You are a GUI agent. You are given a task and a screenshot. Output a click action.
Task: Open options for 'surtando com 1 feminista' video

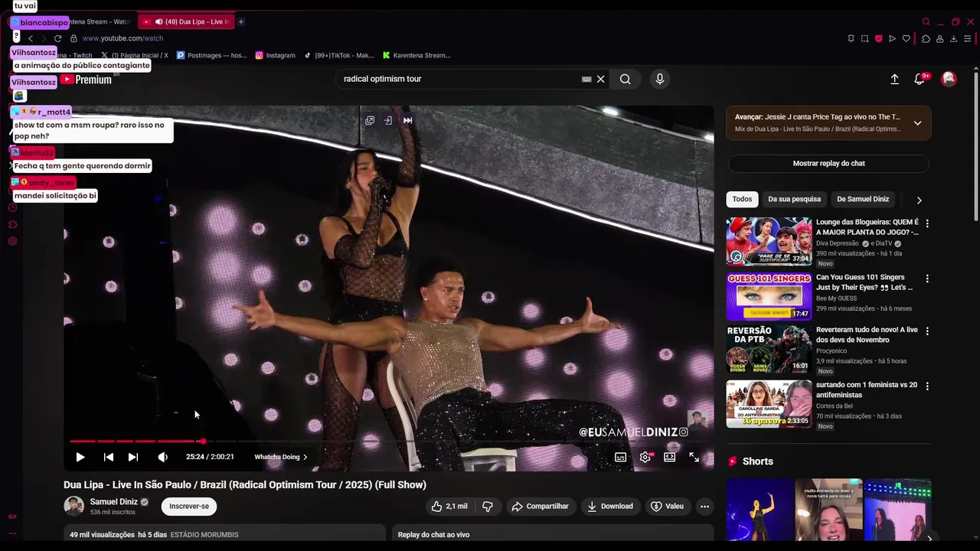(x=927, y=386)
